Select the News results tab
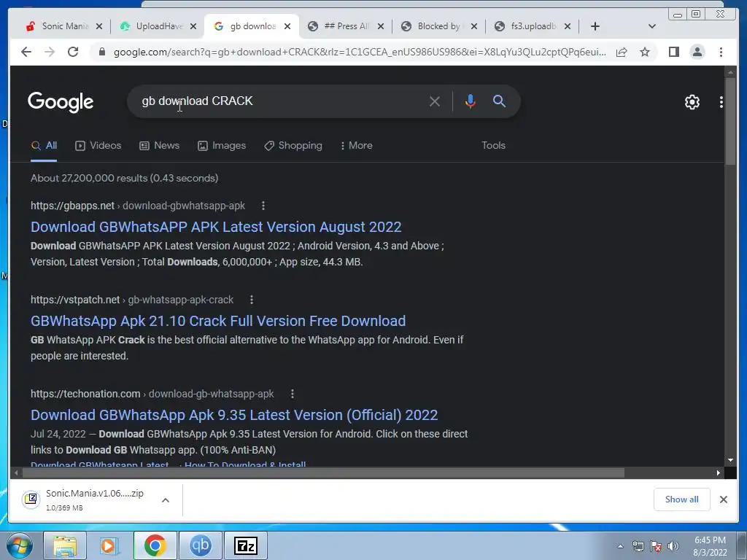 (159, 146)
